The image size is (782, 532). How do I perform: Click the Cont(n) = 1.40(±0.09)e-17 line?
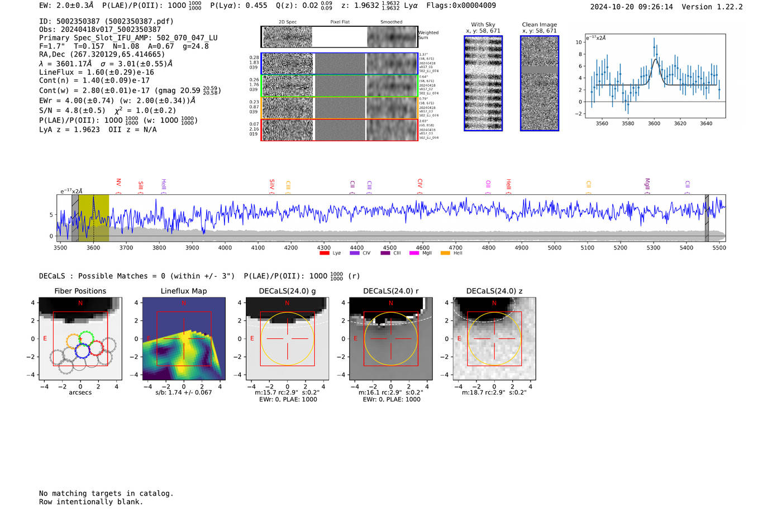tap(94, 80)
